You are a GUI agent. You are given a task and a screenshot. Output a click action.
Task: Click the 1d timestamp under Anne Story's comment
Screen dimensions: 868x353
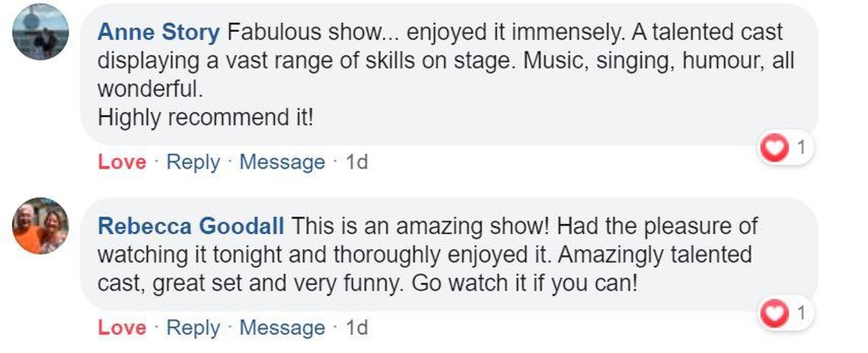[356, 162]
